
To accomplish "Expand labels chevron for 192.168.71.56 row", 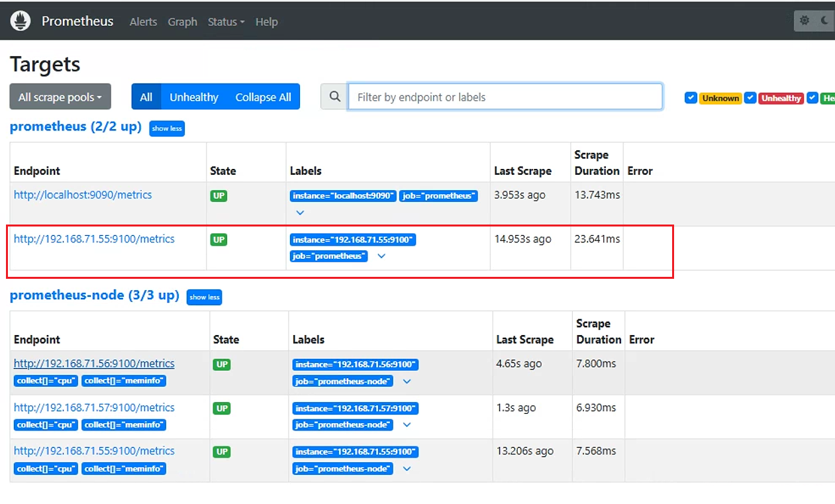I will (407, 381).
